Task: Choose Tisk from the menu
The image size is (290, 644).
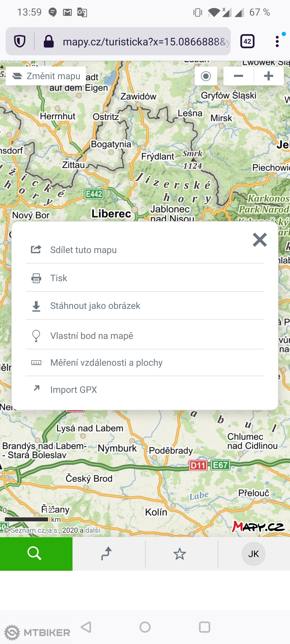Action: coord(59,278)
